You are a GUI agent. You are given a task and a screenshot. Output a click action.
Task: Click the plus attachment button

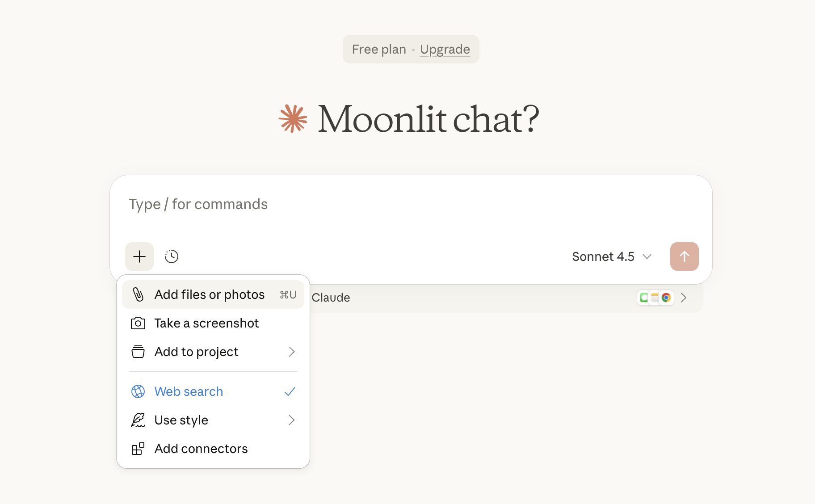(139, 256)
